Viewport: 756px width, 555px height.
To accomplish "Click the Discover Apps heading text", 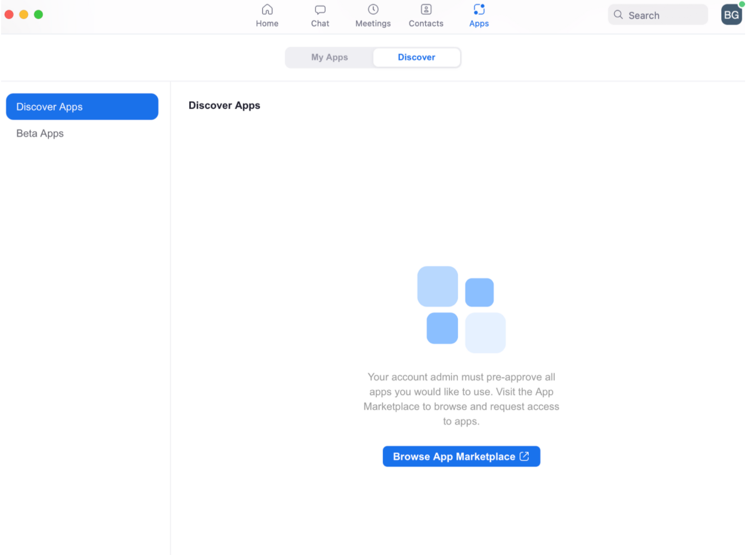I will click(x=224, y=106).
